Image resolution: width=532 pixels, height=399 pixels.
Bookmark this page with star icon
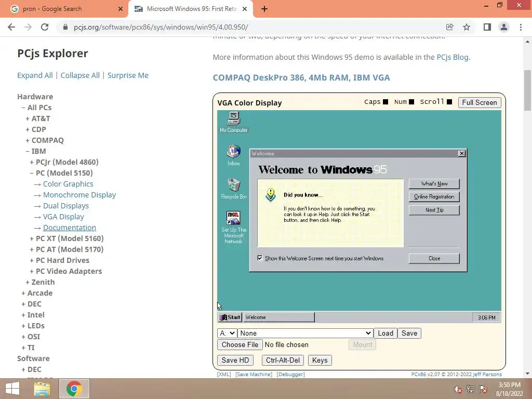click(x=467, y=27)
